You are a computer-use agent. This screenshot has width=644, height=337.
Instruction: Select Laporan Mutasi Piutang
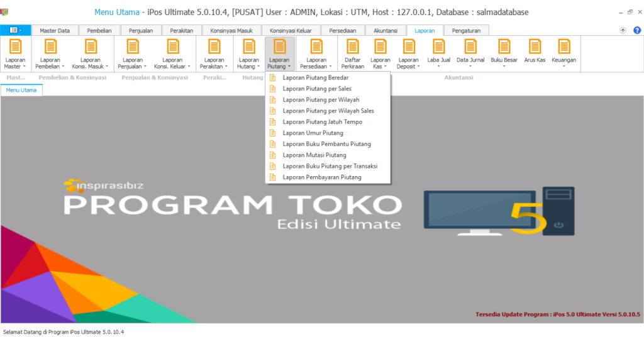pos(328,155)
